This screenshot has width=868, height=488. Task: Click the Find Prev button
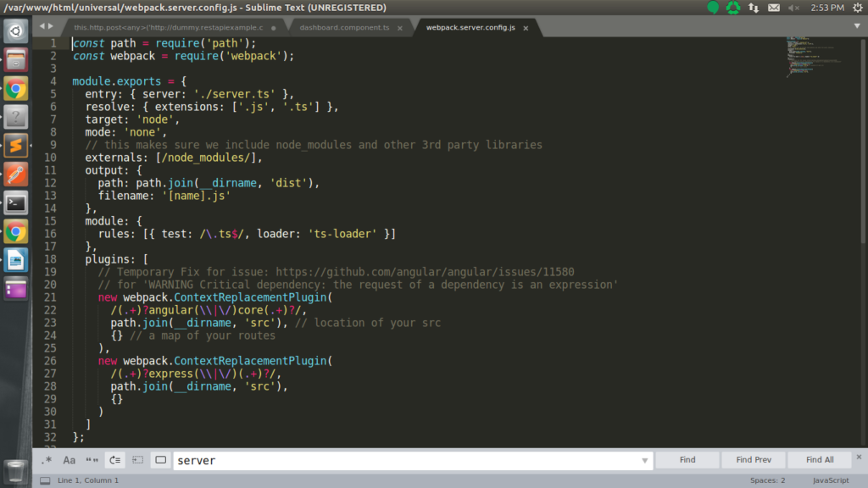coord(754,460)
